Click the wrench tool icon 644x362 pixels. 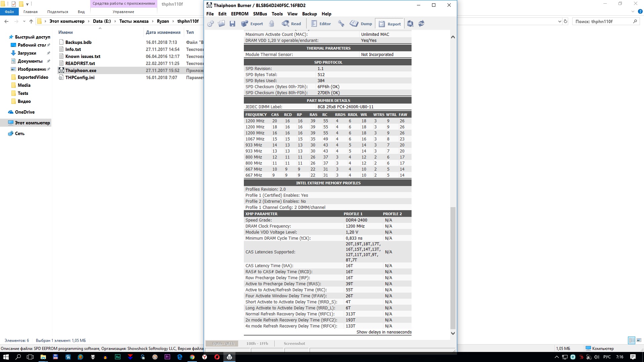point(341,24)
